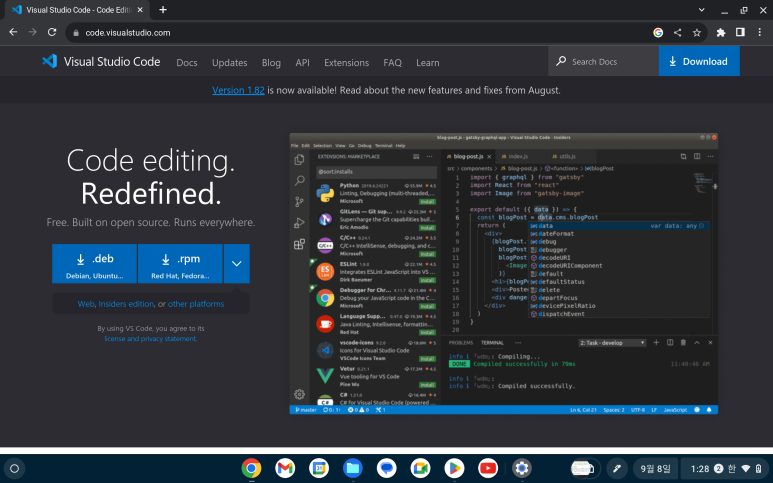Click the Visual Studio Code logo icon

click(49, 61)
